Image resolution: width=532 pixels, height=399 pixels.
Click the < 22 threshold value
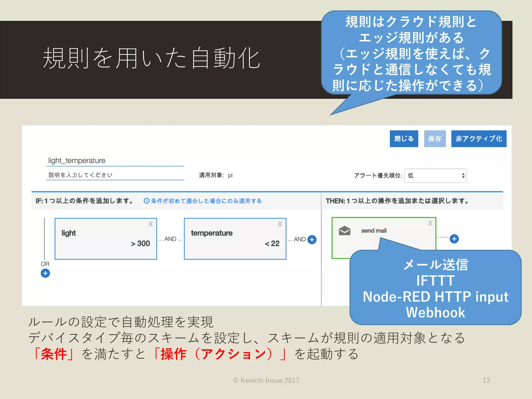tap(272, 243)
